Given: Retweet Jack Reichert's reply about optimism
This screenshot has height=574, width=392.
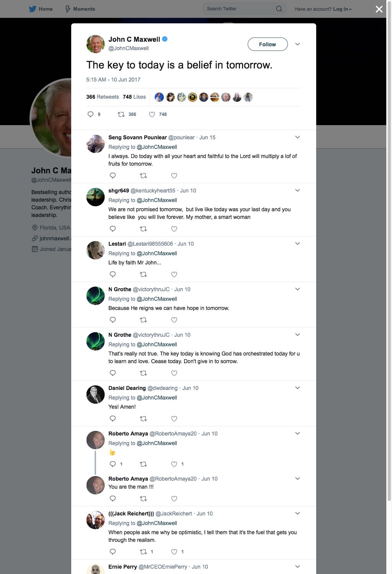Looking at the screenshot, I should [x=143, y=552].
